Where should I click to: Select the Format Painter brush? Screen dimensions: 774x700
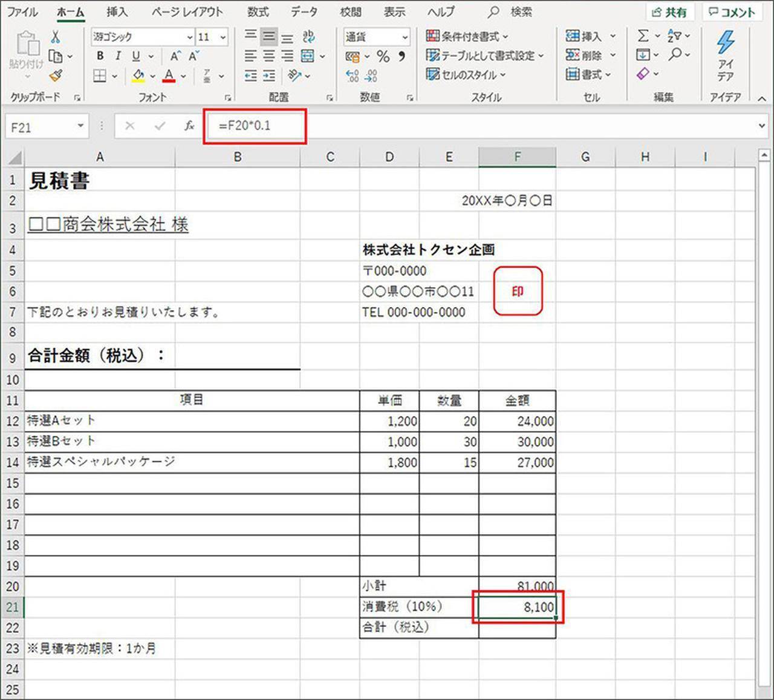pyautogui.click(x=56, y=76)
